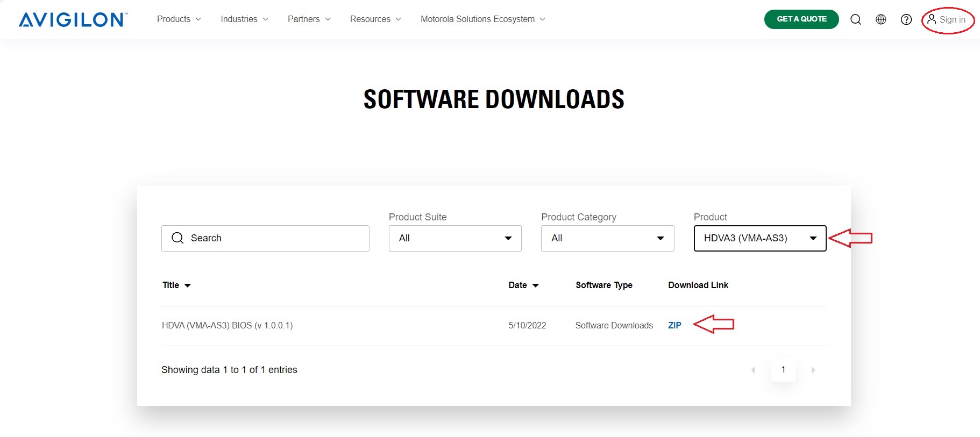Click the globe language icon
The image size is (980, 437).
pyautogui.click(x=880, y=20)
